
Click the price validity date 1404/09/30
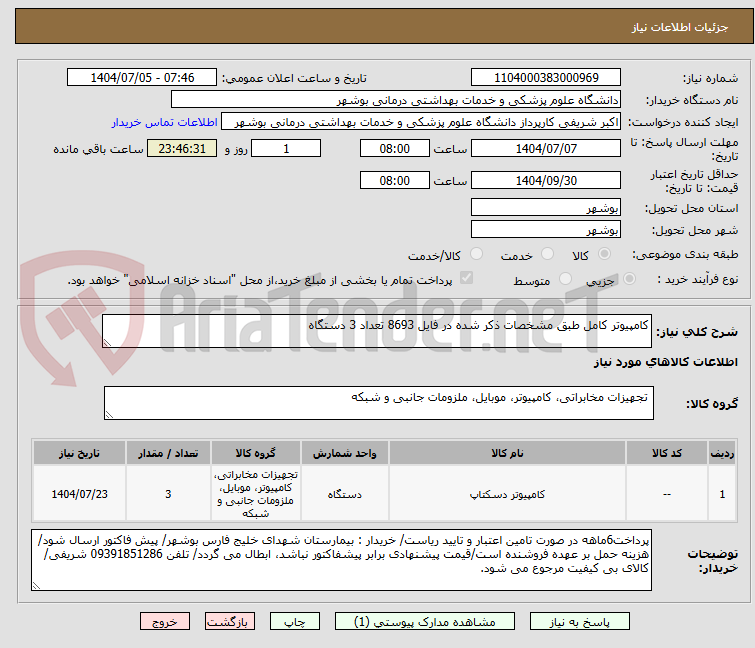pos(546,181)
